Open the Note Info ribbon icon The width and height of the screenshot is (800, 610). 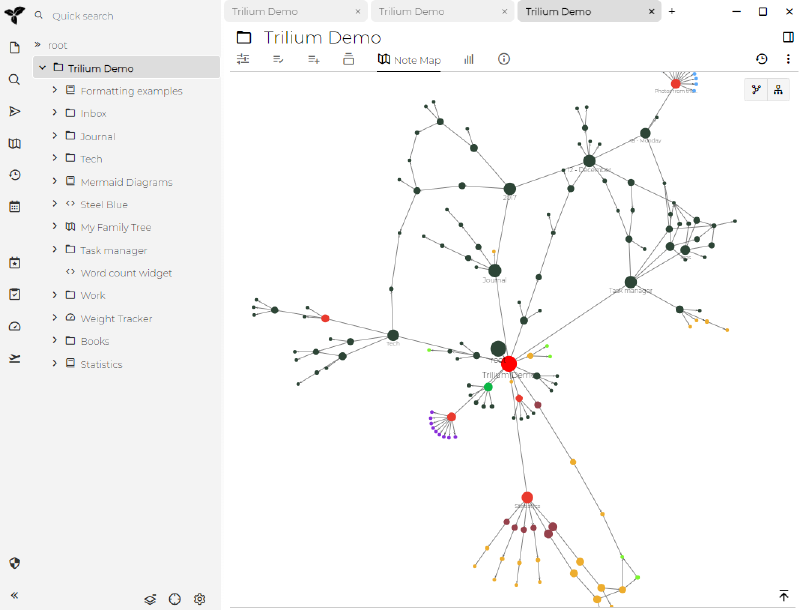pos(504,59)
